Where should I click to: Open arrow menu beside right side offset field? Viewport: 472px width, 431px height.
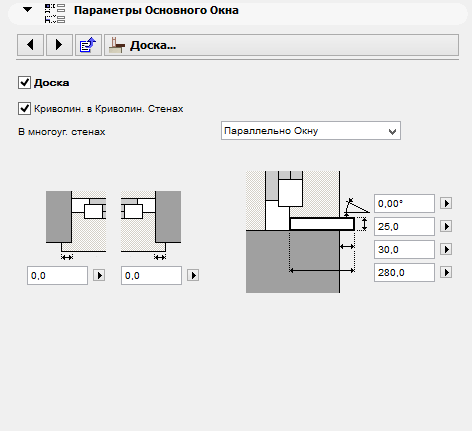193,275
